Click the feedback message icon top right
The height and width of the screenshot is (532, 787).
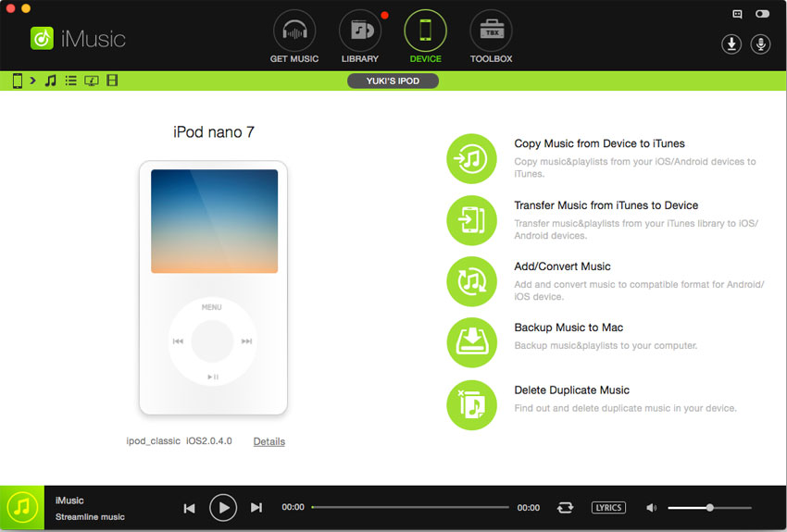pos(737,14)
